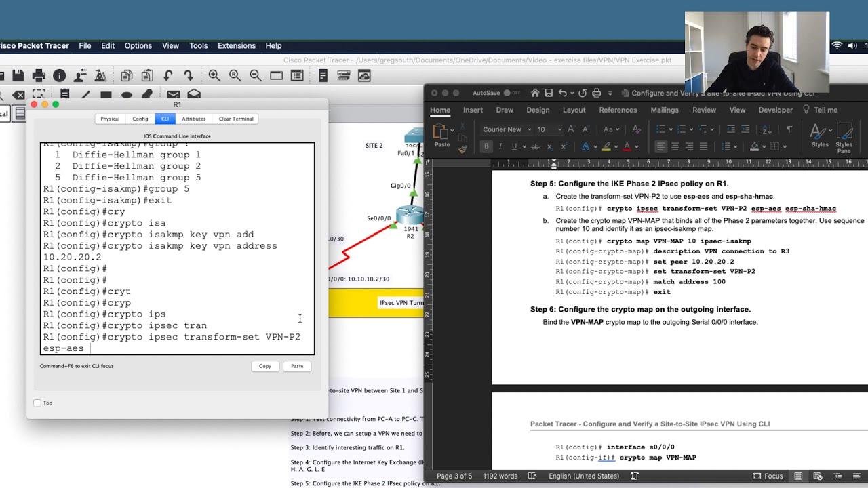Screen dimensions: 868x488
Task: Click the Copy button below the CLI
Action: (265, 366)
